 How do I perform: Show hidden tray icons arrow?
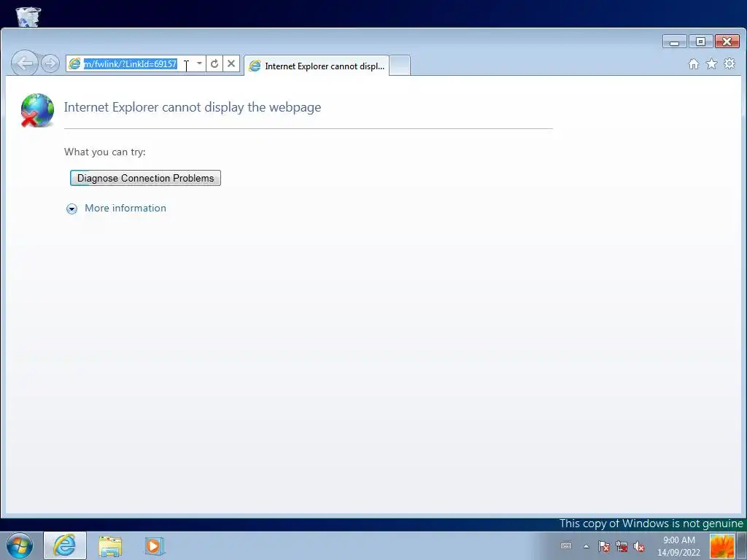586,546
